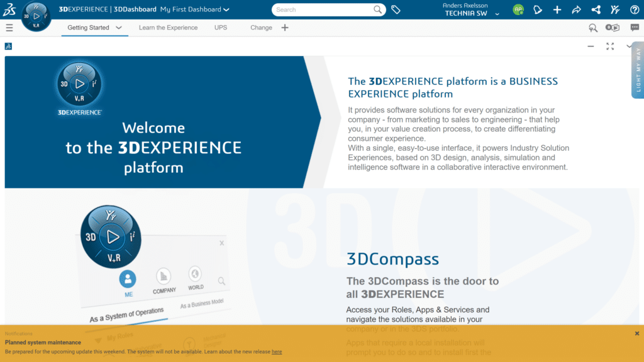The image size is (644, 362).
Task: Click the illustration's search magnifier
Action: click(x=221, y=281)
